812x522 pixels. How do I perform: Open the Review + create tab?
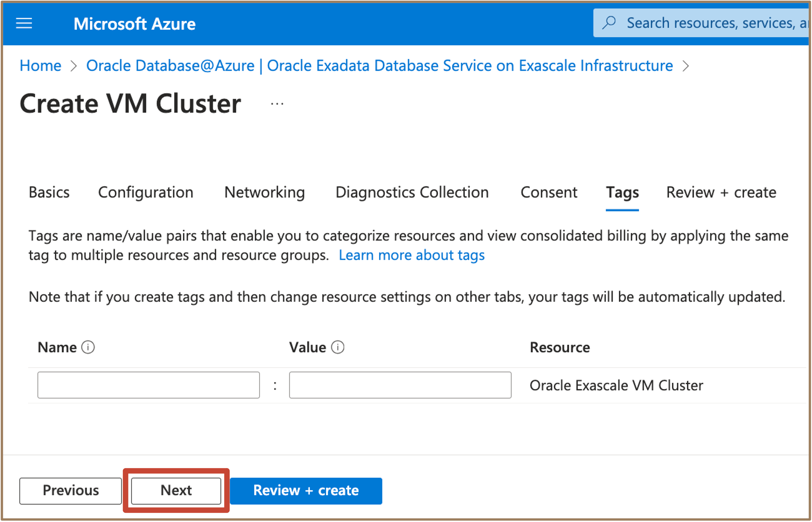coord(721,192)
